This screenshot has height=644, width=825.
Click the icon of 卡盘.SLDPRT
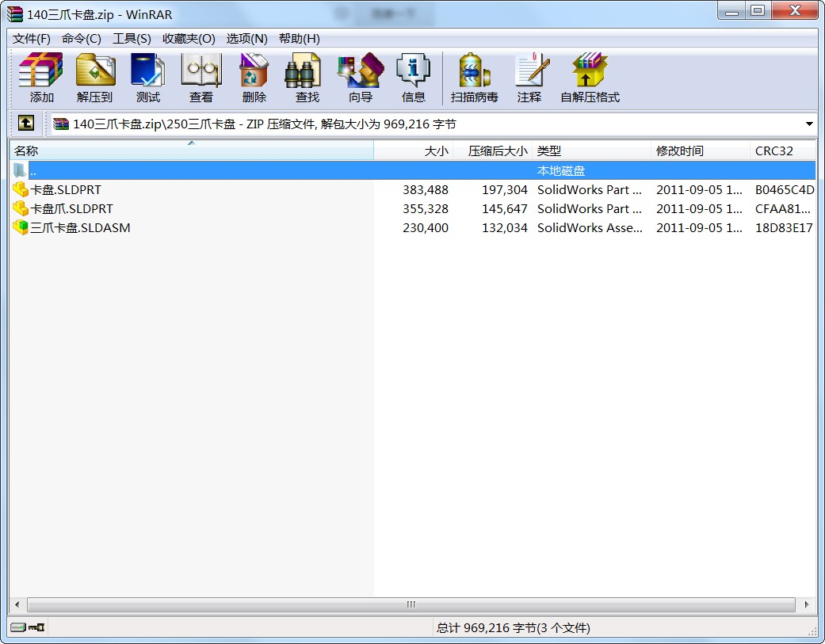20,189
